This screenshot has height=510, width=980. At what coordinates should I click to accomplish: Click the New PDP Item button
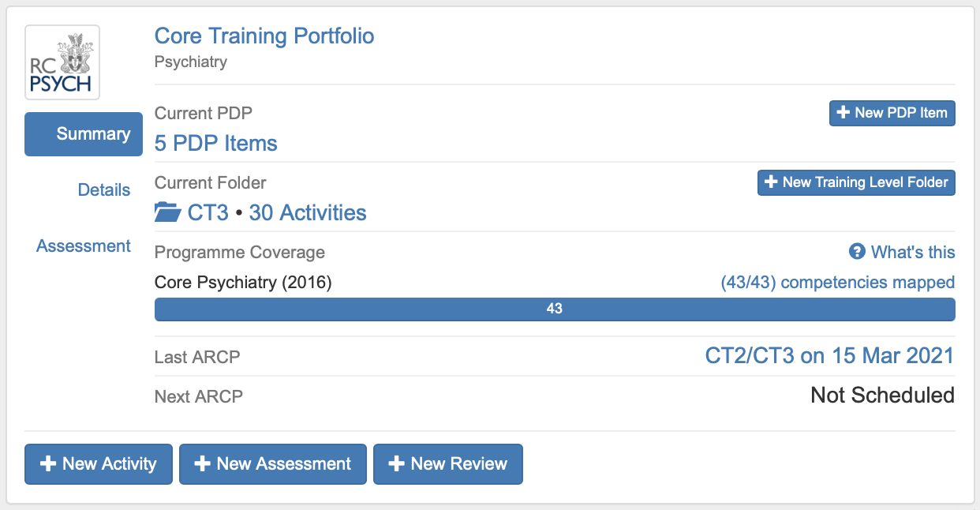[892, 113]
